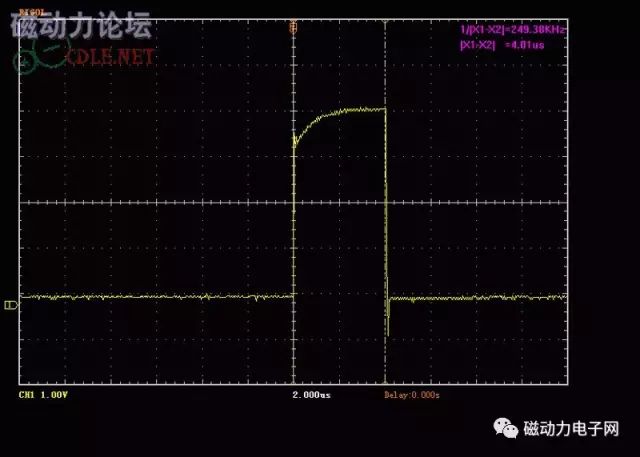Click the CH1 ground level marker
640x457 pixels.
click(11, 305)
